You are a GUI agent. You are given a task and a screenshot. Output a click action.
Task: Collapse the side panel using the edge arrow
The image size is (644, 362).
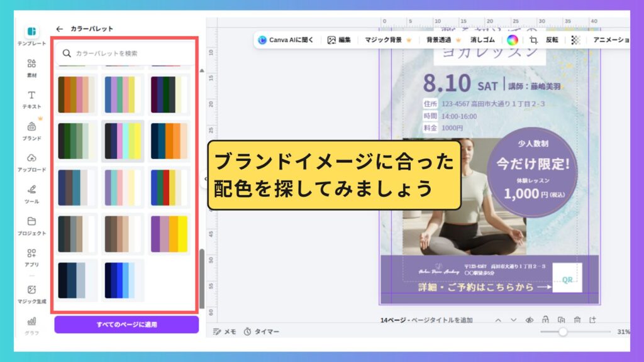[x=204, y=178]
